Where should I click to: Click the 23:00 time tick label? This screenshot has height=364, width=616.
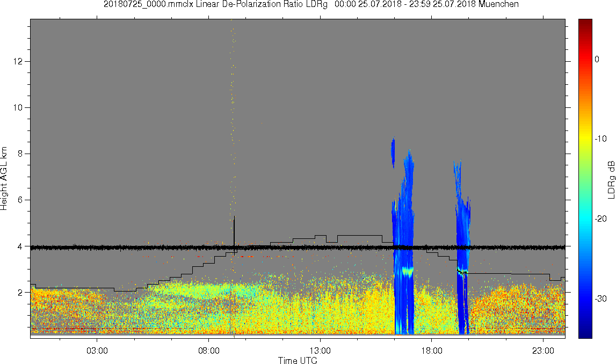543,351
